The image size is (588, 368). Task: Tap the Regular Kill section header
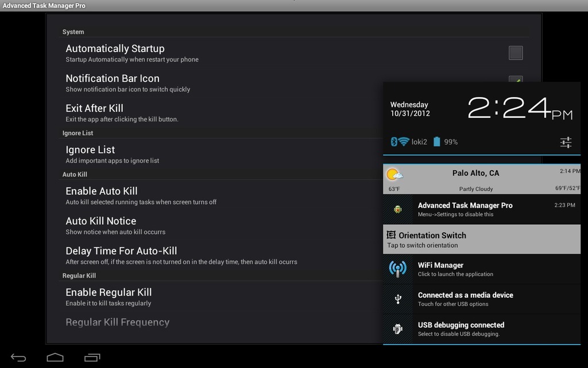(x=79, y=275)
